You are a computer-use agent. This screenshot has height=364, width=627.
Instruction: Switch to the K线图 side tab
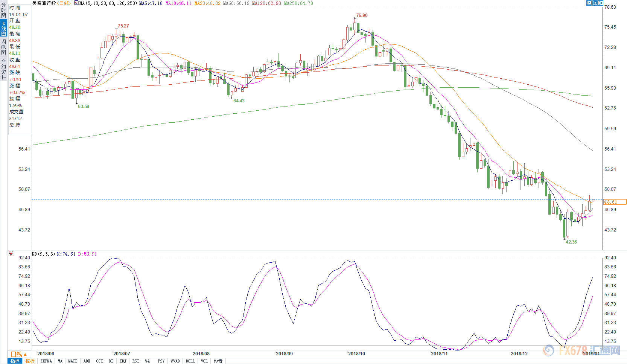[x=3, y=28]
